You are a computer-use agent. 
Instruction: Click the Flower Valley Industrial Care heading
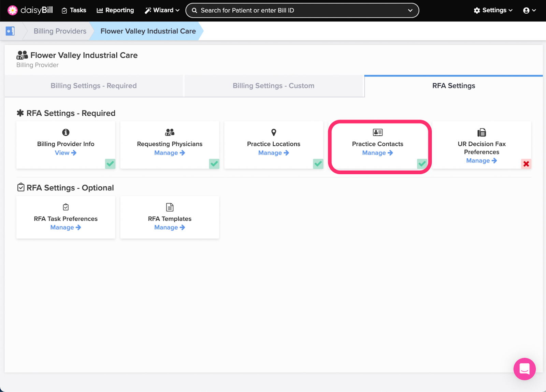[x=84, y=55]
